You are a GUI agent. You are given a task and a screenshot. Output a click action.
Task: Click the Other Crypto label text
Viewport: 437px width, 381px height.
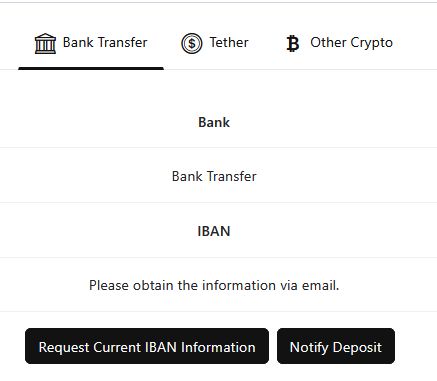coord(352,43)
